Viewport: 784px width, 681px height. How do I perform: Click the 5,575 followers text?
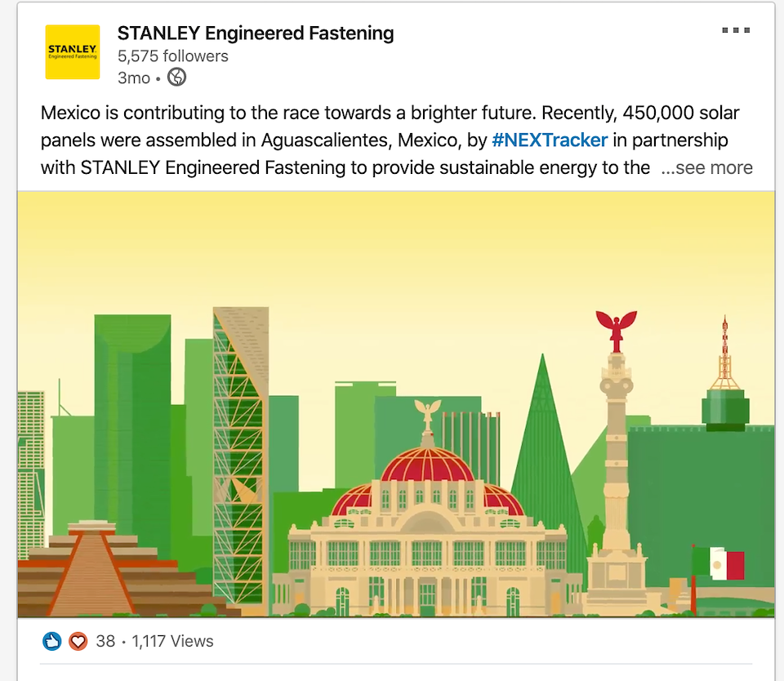(172, 56)
